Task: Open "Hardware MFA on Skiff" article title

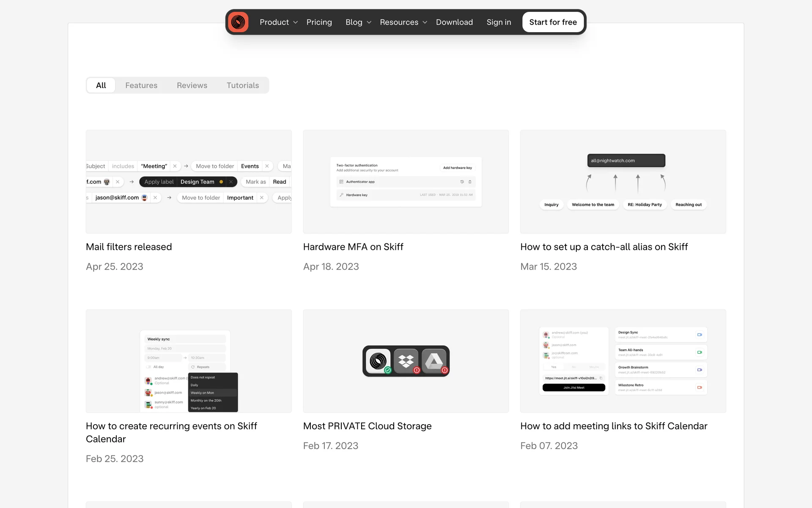Action: click(x=353, y=247)
